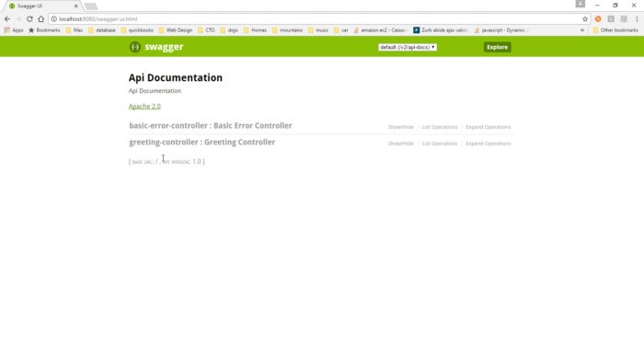Viewport: 644px width, 346px height.
Task: Open the Apache 2.0 license link
Action: [x=144, y=106]
